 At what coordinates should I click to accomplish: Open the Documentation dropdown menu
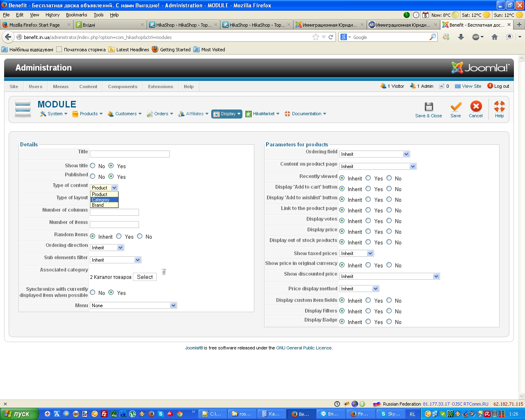click(x=306, y=114)
